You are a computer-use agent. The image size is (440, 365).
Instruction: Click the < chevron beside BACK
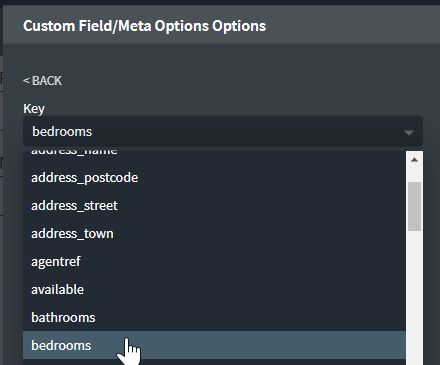[26, 81]
